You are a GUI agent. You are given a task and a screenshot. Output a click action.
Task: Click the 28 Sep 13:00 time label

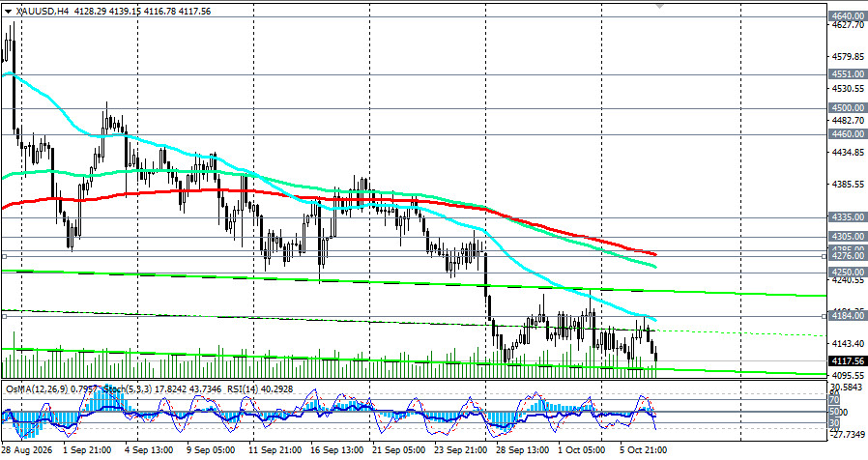[x=523, y=450]
